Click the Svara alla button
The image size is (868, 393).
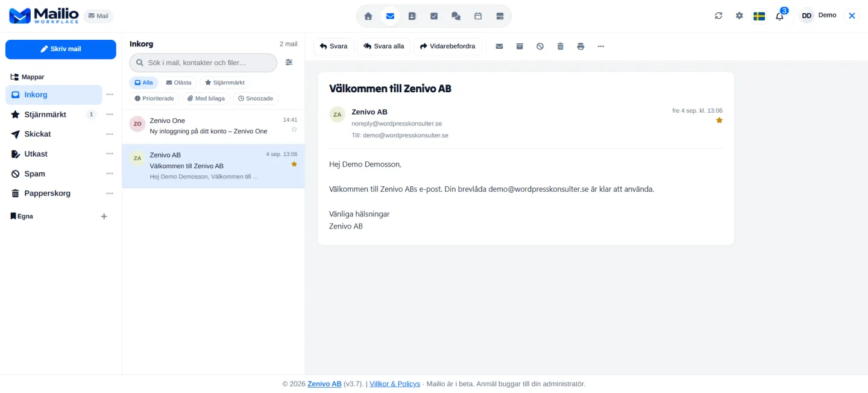coord(383,46)
